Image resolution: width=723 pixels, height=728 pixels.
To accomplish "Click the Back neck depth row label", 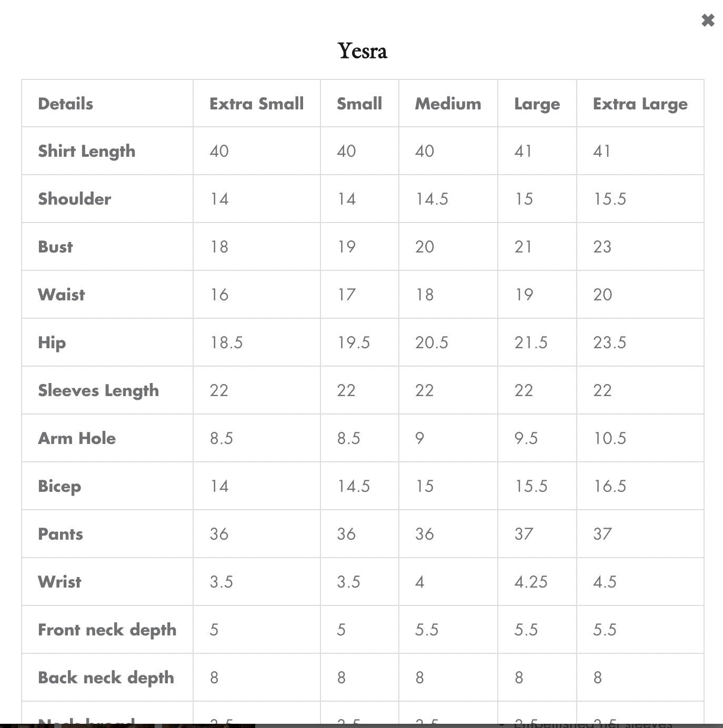I will pos(106,678).
